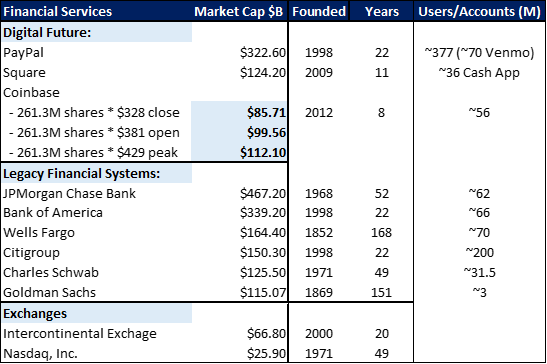
Task: Select the Financial Services header cell
Action: pyautogui.click(x=58, y=12)
